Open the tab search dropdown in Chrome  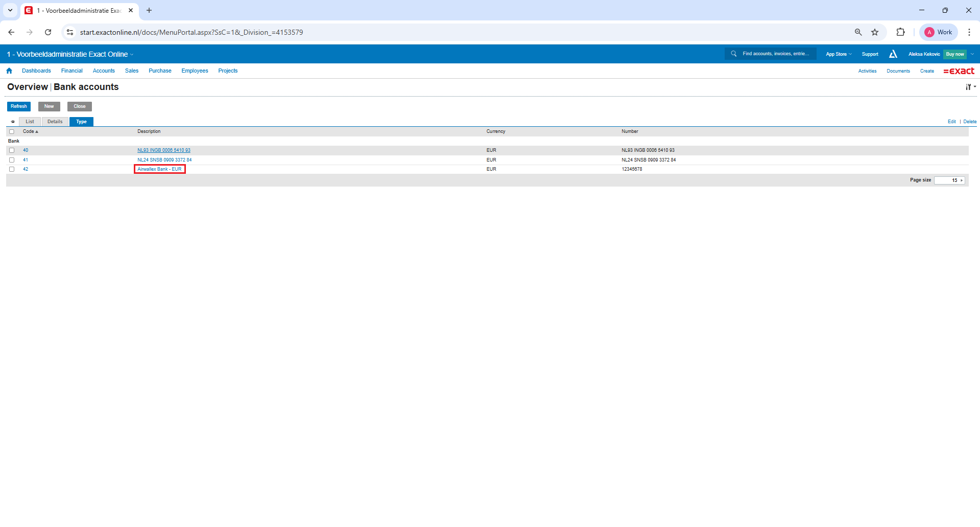(x=10, y=10)
